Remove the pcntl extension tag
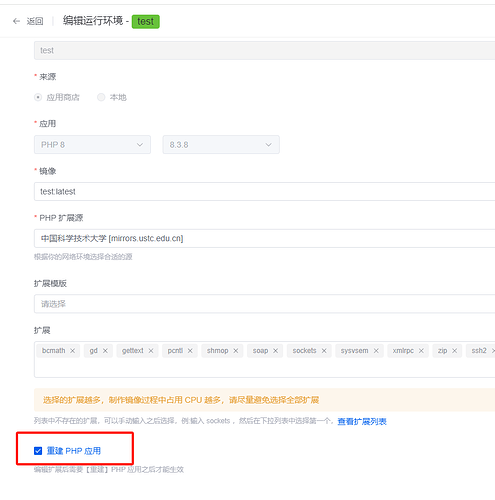Screen dimensions: 495x500 [x=190, y=351]
